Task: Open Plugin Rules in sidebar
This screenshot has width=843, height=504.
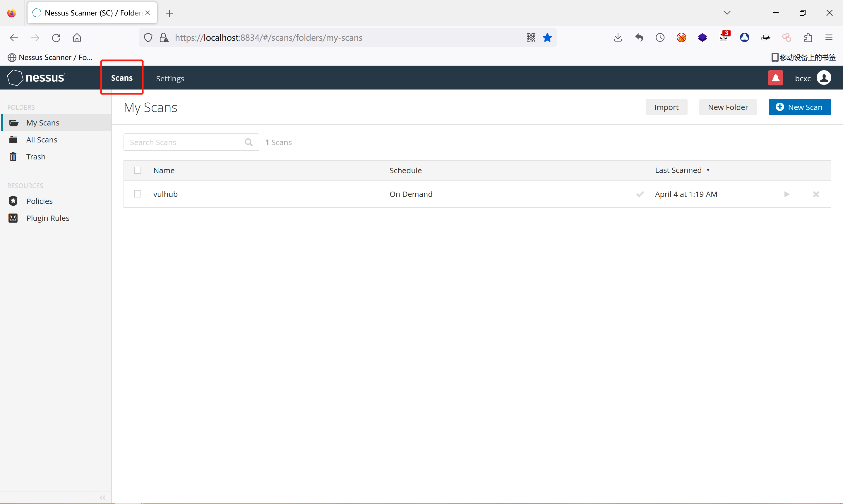Action: [x=48, y=218]
